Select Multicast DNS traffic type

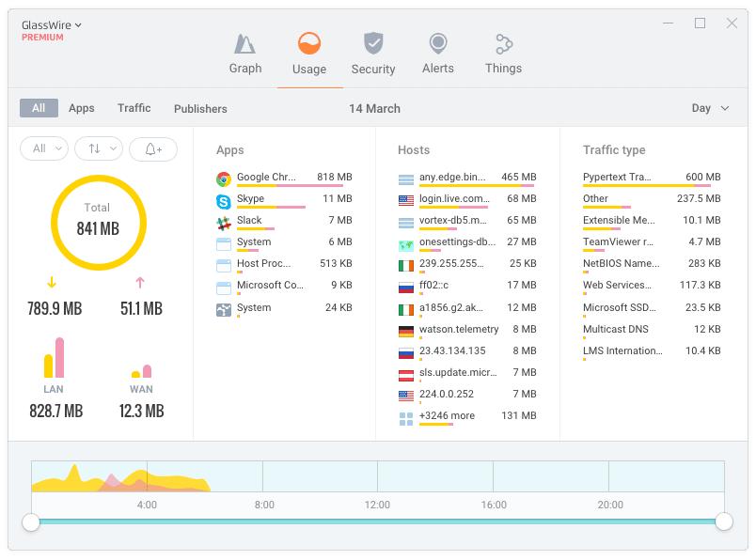[x=652, y=332]
